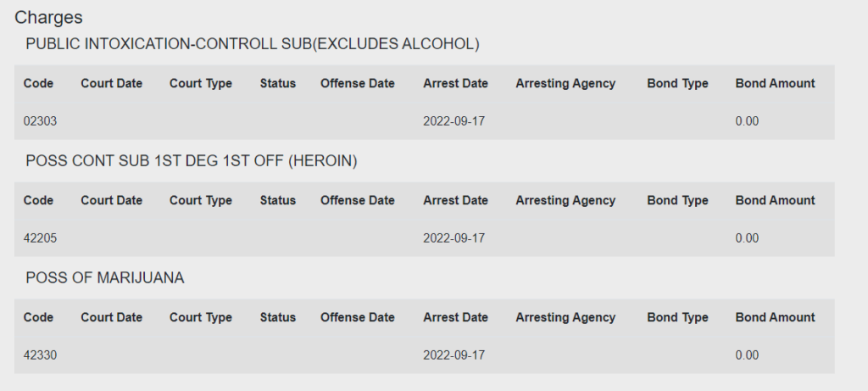
Task: Click Status header in public intoxication table
Action: click(277, 84)
